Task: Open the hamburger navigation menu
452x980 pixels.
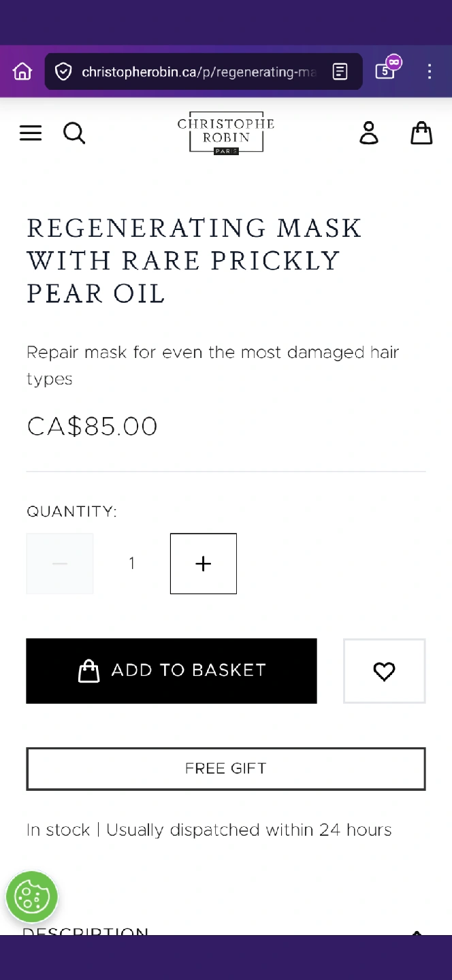Action: click(31, 133)
